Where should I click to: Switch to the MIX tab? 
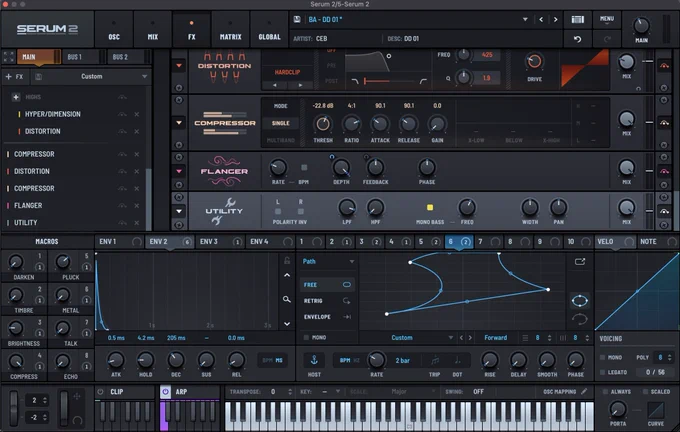(x=153, y=29)
